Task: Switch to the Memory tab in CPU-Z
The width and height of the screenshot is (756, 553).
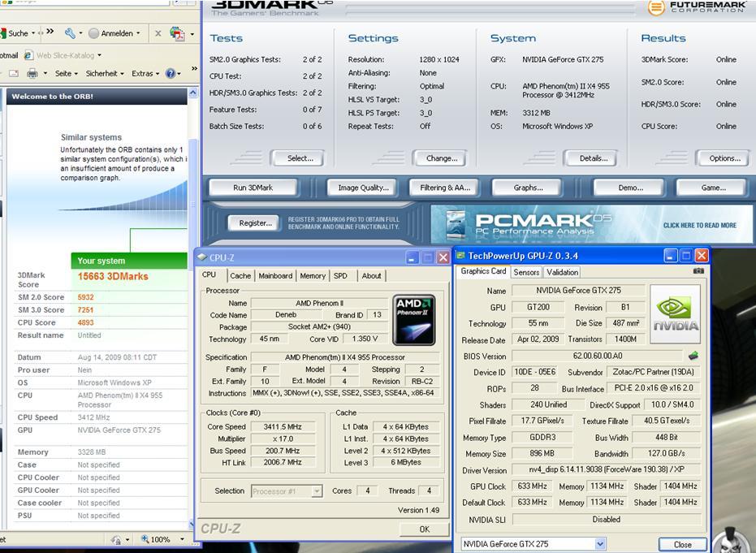Action: click(x=313, y=276)
